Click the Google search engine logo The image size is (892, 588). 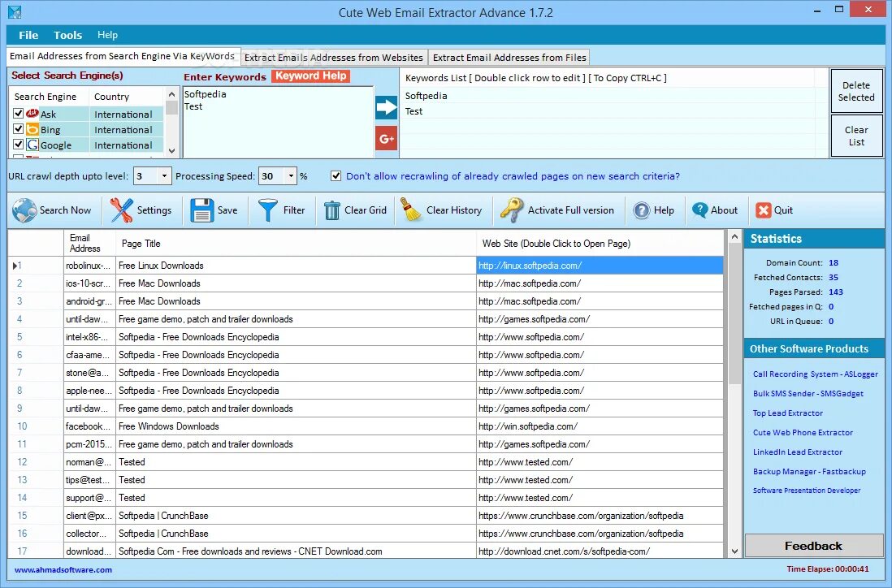[32, 145]
